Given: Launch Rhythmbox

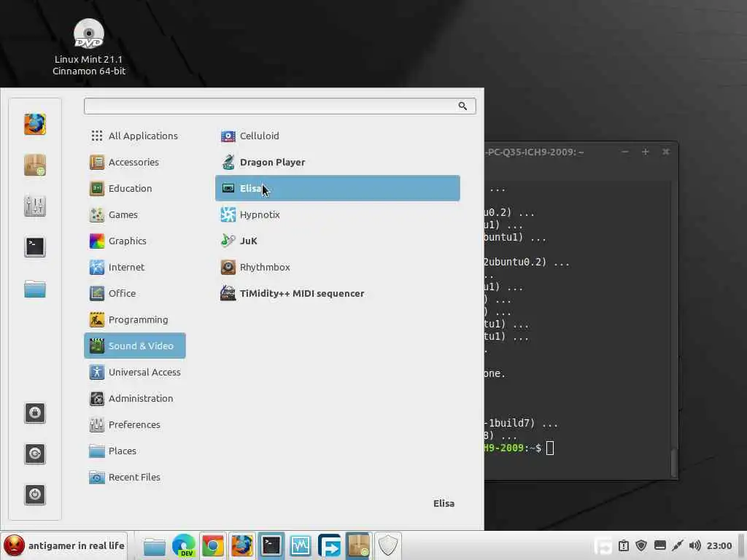Looking at the screenshot, I should (337, 267).
